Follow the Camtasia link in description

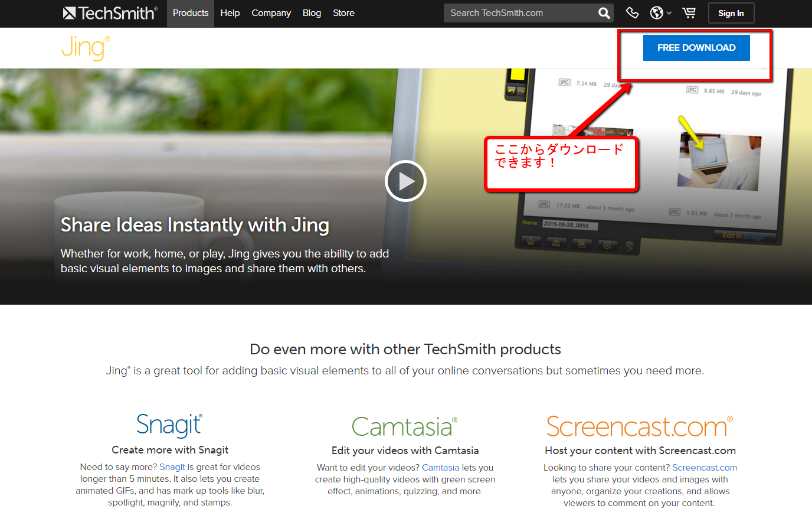pyautogui.click(x=440, y=468)
